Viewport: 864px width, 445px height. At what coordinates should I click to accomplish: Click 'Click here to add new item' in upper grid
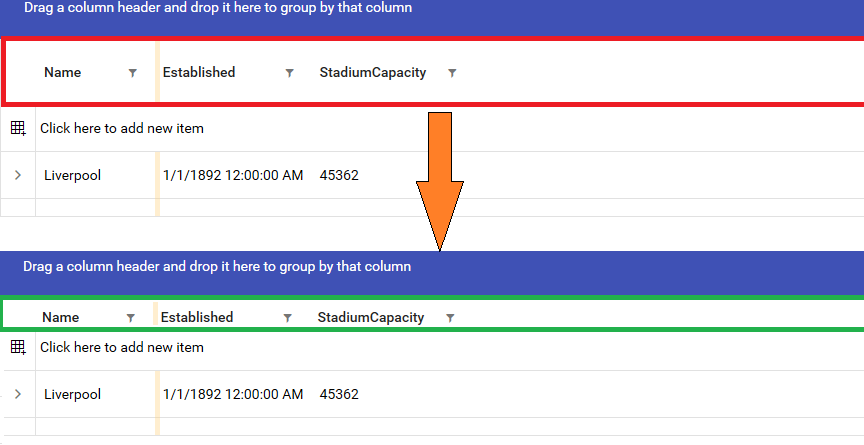click(122, 128)
